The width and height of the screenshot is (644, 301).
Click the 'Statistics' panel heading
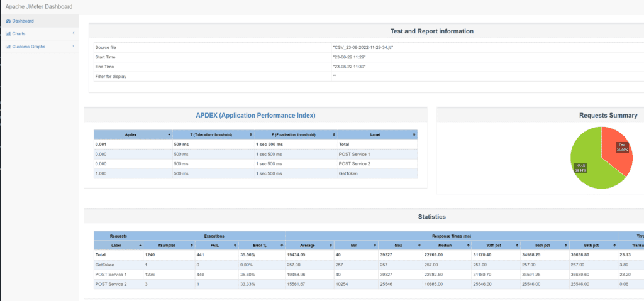point(431,217)
